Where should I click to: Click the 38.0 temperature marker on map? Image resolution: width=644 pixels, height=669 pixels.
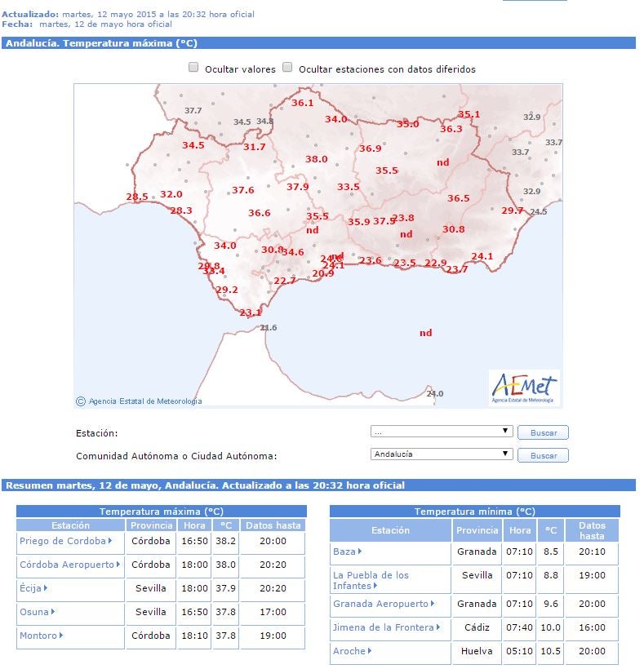316,159
